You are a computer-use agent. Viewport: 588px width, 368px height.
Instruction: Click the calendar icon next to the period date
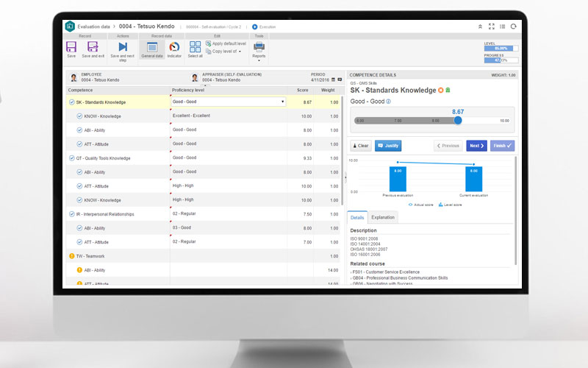[x=333, y=79]
